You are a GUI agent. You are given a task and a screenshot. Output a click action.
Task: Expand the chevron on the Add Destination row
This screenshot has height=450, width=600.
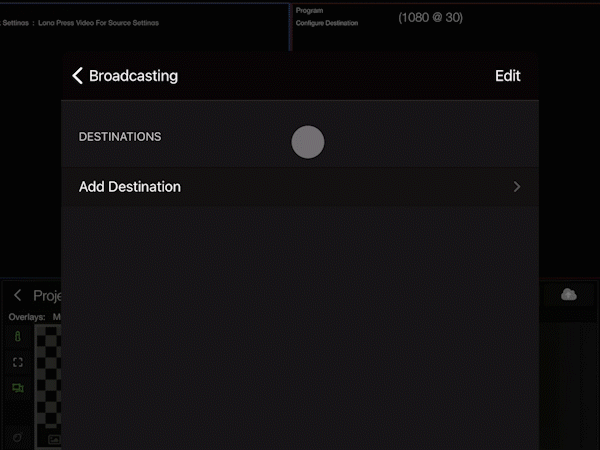coord(516,187)
